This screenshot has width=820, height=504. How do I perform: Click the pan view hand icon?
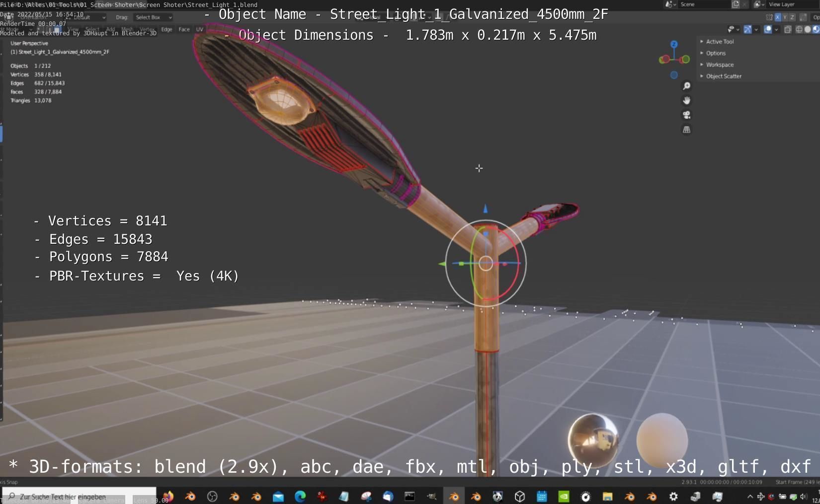click(x=686, y=100)
